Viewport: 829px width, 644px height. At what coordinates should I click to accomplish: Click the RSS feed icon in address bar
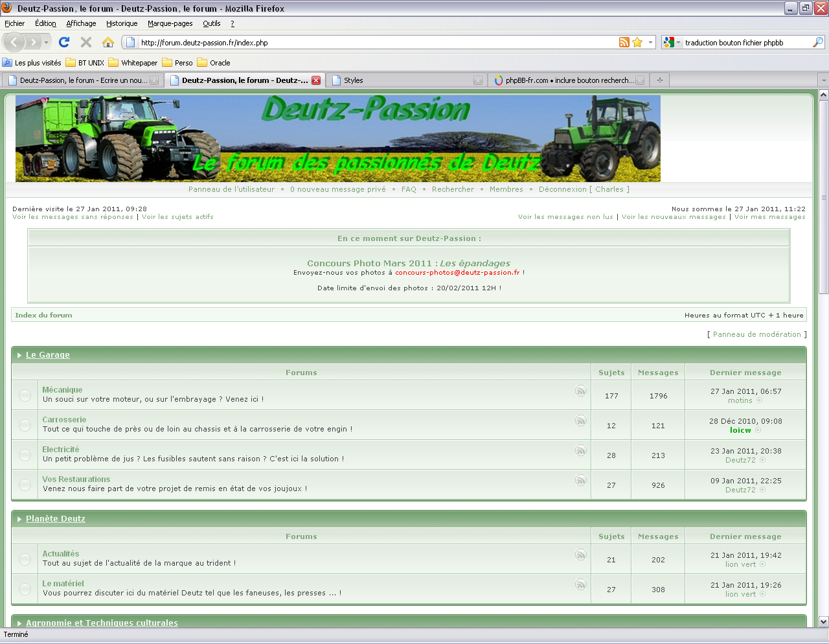pyautogui.click(x=624, y=42)
